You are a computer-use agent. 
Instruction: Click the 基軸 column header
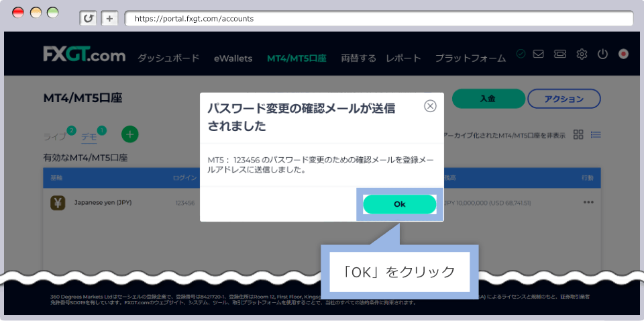(56, 178)
